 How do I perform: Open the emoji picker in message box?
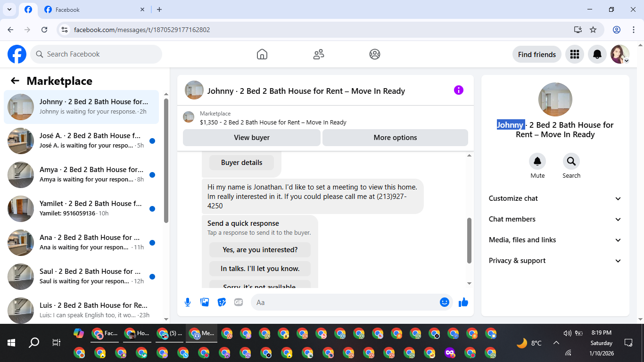(445, 302)
